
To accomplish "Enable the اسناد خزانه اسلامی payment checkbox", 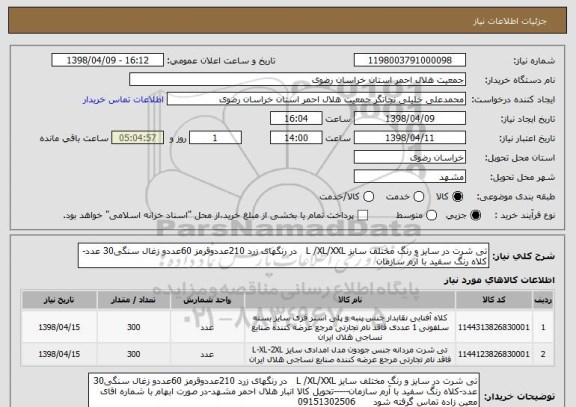I will click(363, 215).
